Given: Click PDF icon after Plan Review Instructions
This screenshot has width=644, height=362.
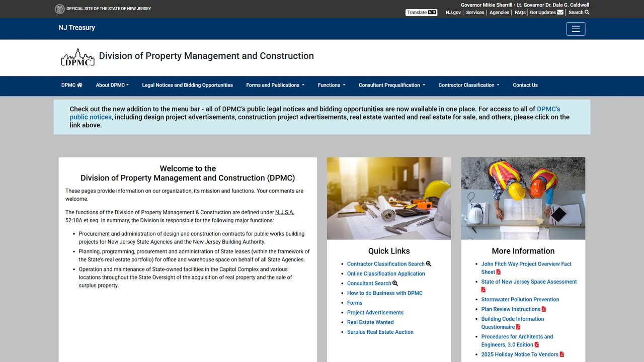Looking at the screenshot, I should pyautogui.click(x=544, y=309).
